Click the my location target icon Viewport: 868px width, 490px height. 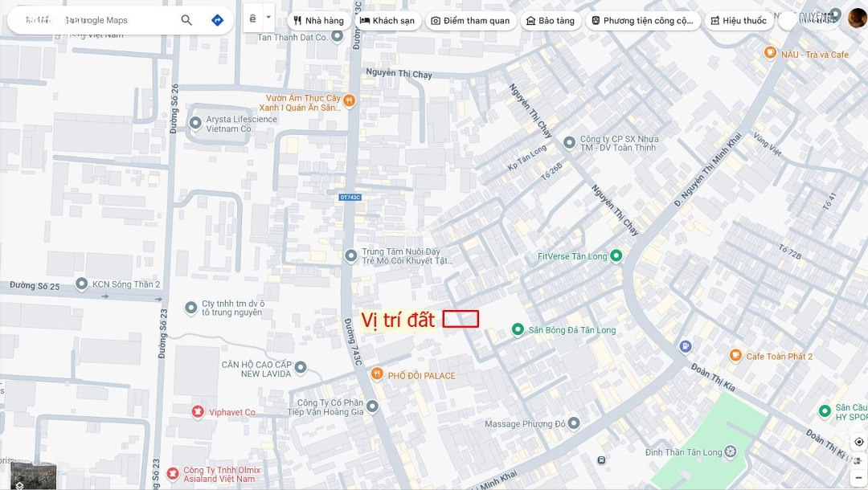click(x=858, y=442)
